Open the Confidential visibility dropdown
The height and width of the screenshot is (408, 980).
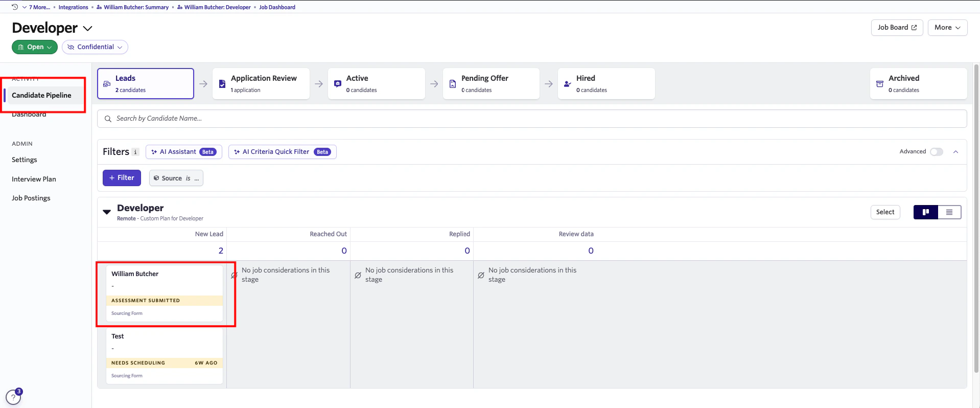95,47
